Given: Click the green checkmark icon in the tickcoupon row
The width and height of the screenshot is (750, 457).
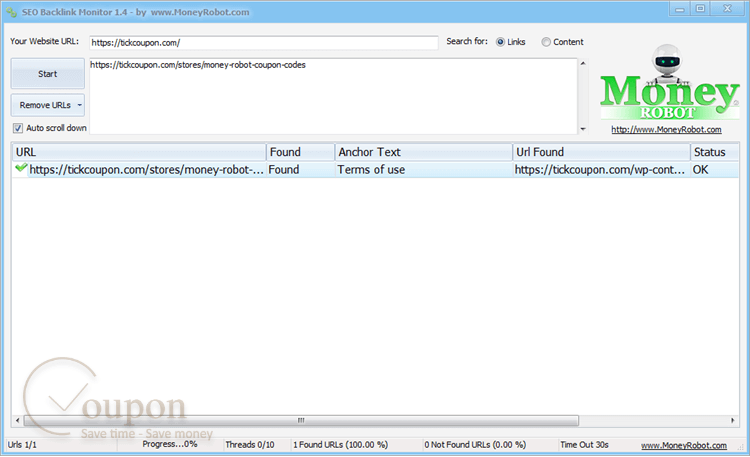Looking at the screenshot, I should pyautogui.click(x=21, y=168).
